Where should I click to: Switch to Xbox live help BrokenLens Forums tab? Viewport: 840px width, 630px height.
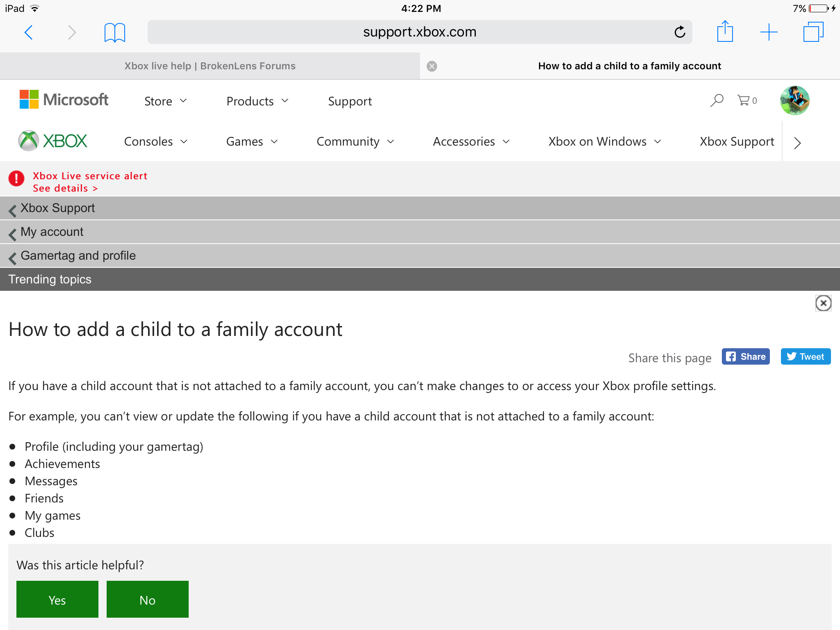[210, 66]
